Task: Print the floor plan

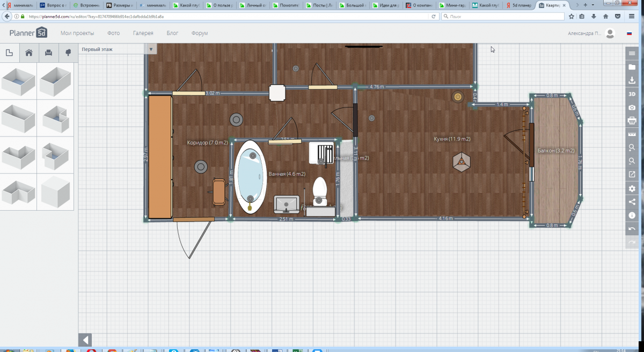Action: click(x=632, y=121)
